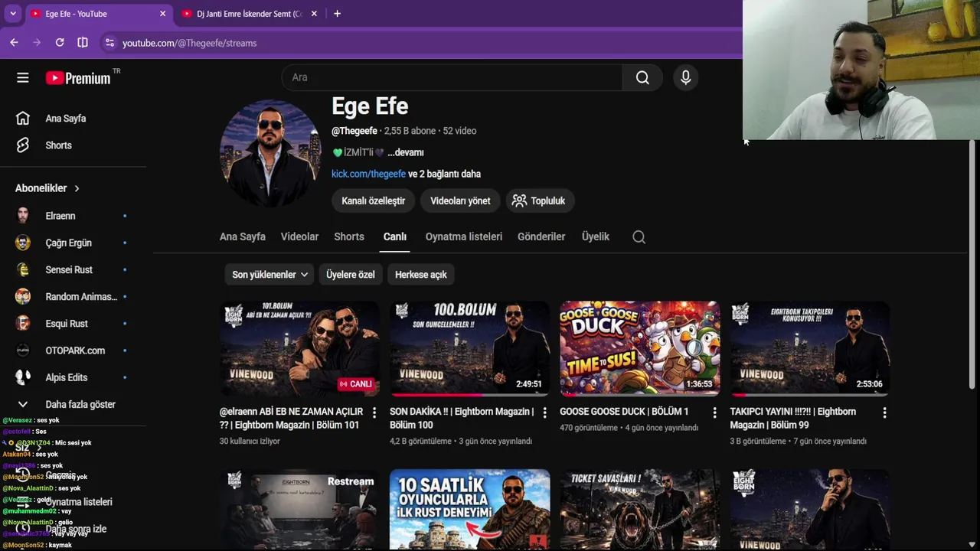Open kick.com/thegeefe link
The image size is (980, 551).
[x=368, y=174]
